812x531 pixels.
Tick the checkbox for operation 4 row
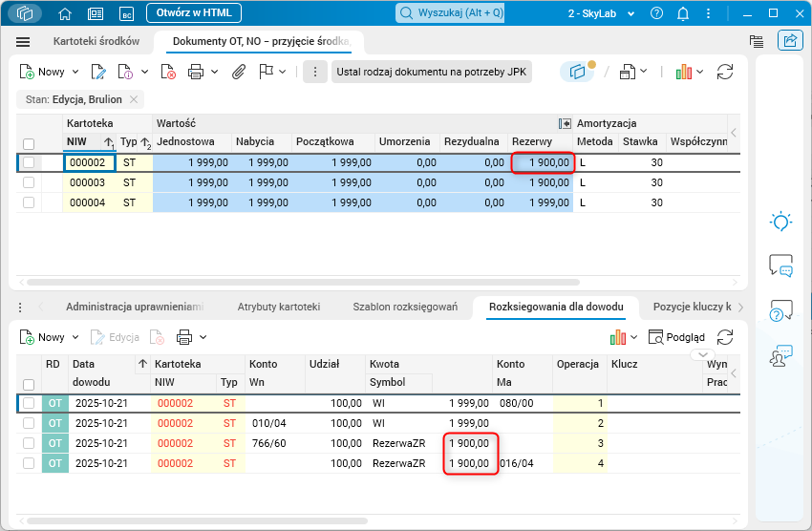point(29,463)
